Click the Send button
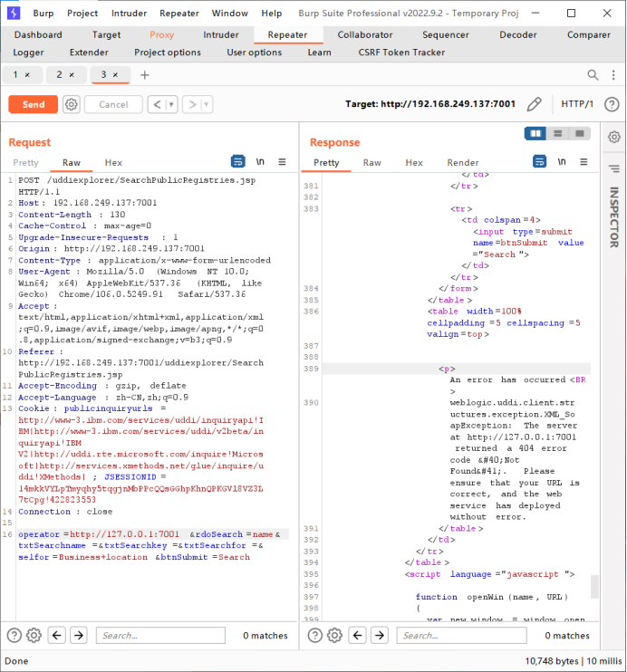This screenshot has width=627, height=672. coord(33,104)
